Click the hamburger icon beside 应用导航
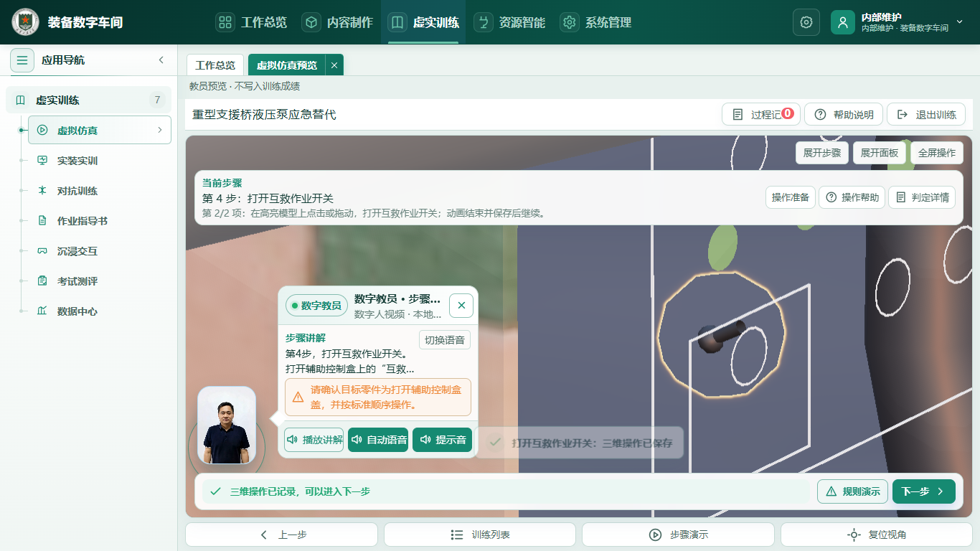 tap(22, 60)
